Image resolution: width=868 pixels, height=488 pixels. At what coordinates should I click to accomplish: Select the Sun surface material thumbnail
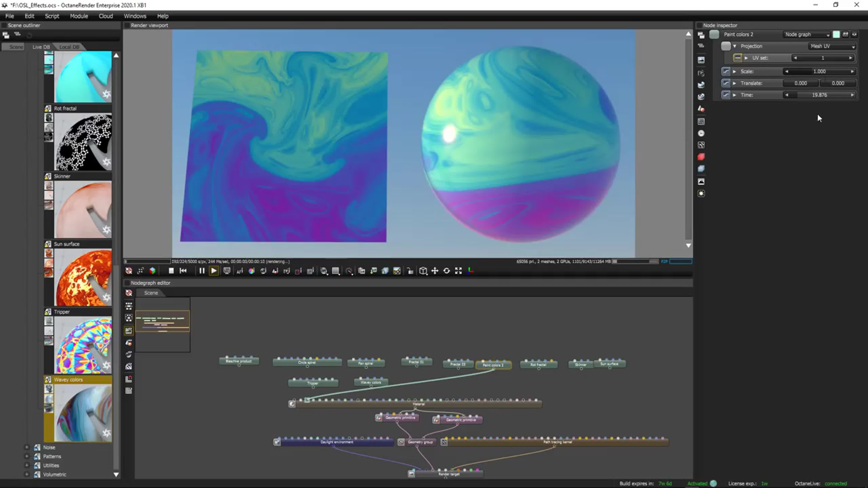point(83,277)
